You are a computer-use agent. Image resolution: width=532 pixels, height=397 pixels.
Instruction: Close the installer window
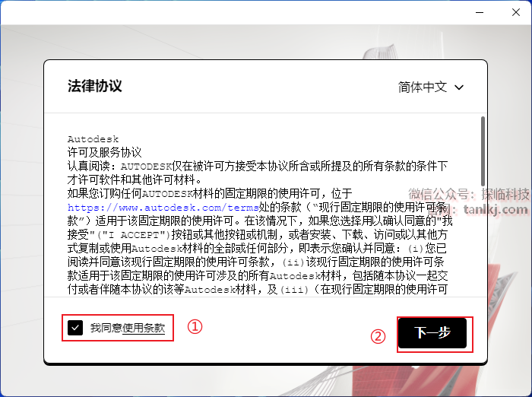coord(516,13)
